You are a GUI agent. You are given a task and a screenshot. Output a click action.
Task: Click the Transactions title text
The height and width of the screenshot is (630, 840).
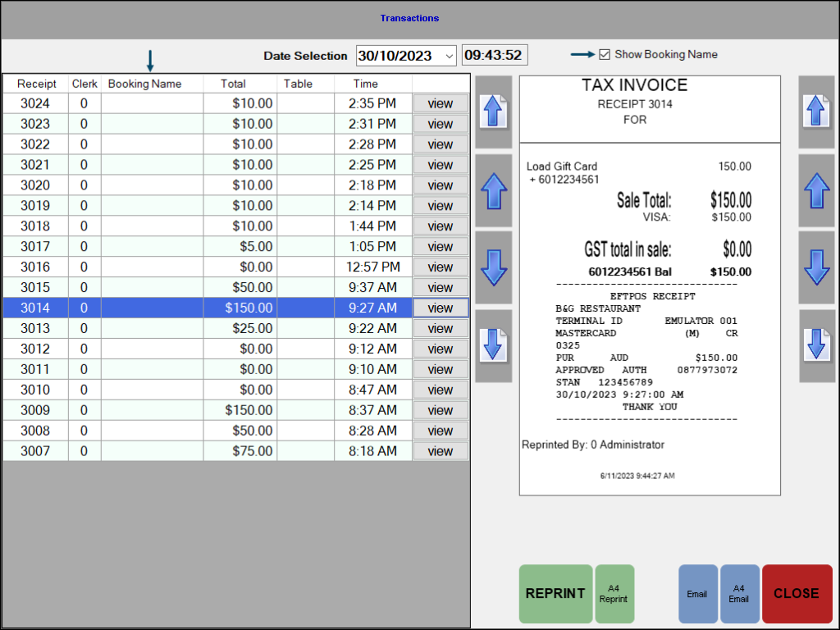click(410, 18)
